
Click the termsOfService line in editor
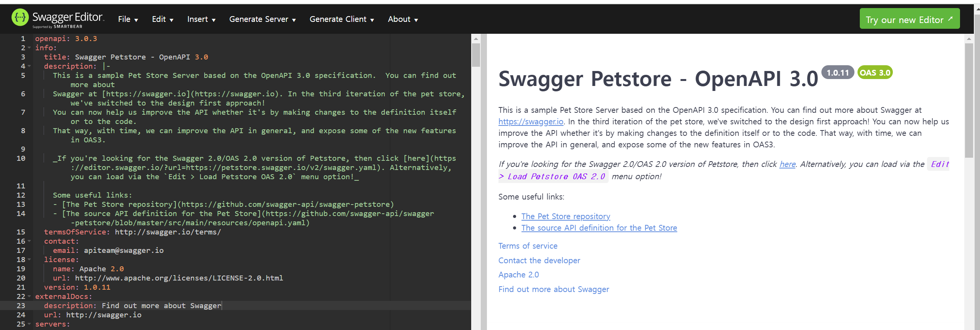tap(132, 232)
